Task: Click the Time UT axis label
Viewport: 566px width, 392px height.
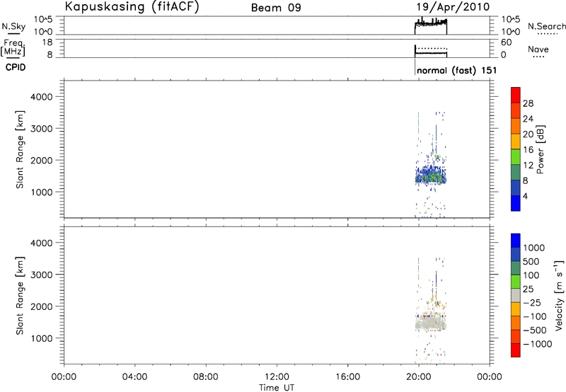Action: (x=277, y=388)
